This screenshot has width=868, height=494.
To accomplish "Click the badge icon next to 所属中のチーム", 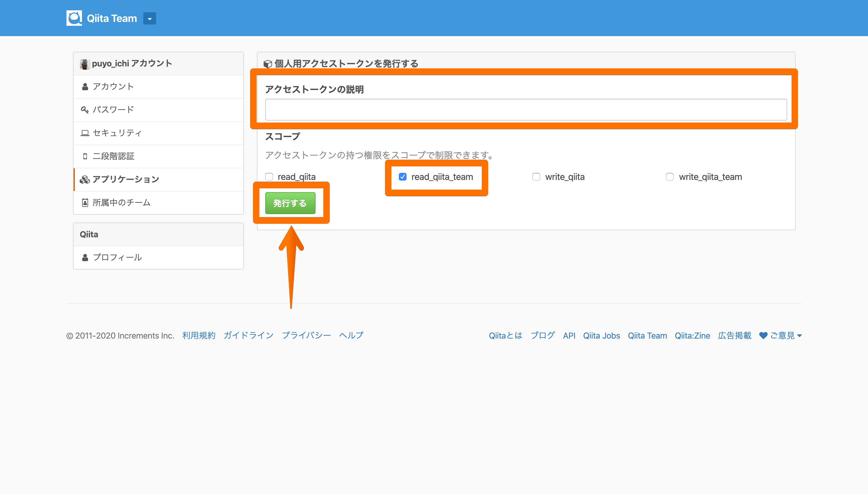I will point(85,203).
